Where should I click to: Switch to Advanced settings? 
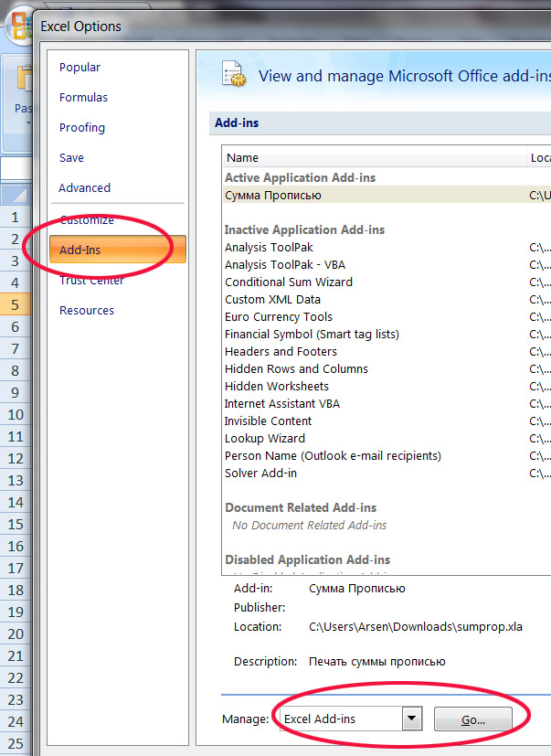pos(85,188)
